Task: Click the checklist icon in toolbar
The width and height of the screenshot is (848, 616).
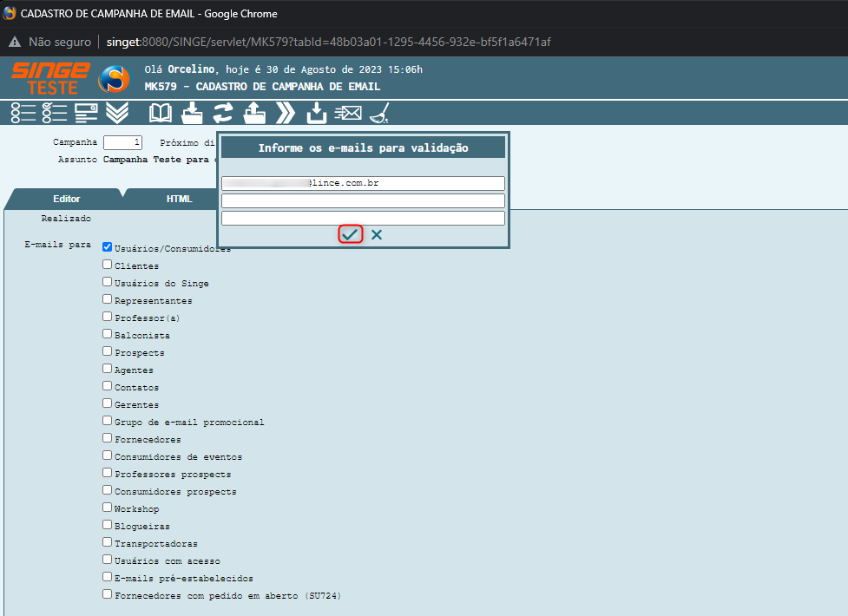Action: [54, 112]
